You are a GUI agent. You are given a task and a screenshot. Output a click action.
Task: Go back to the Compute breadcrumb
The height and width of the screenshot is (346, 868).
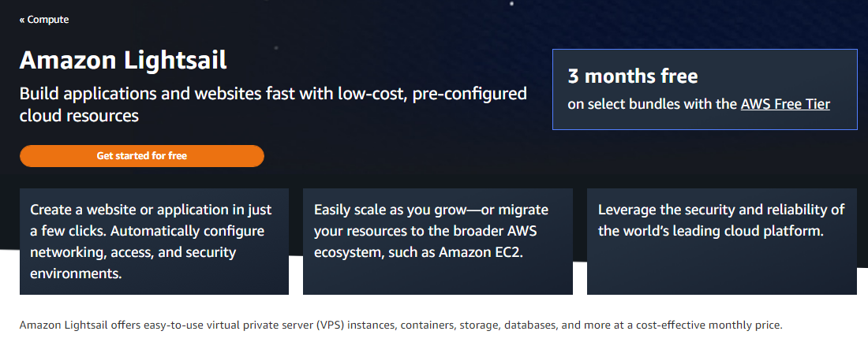tap(47, 20)
